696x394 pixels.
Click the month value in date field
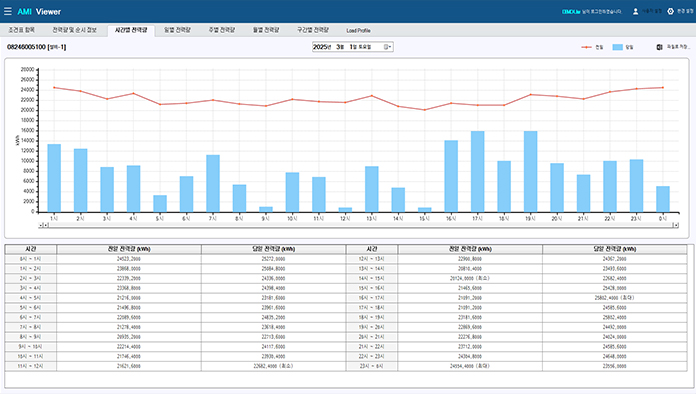(339, 47)
